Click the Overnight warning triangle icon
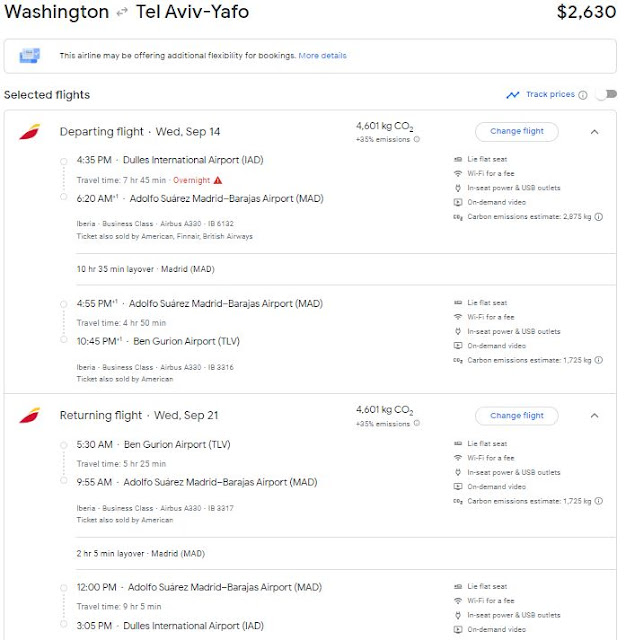626x640 pixels. click(x=218, y=180)
